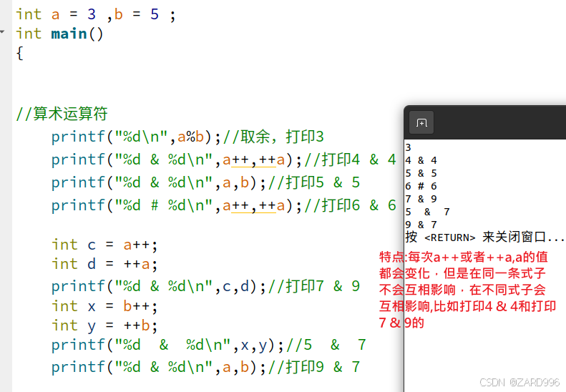Click terminal output line '6 # 6'

point(421,186)
